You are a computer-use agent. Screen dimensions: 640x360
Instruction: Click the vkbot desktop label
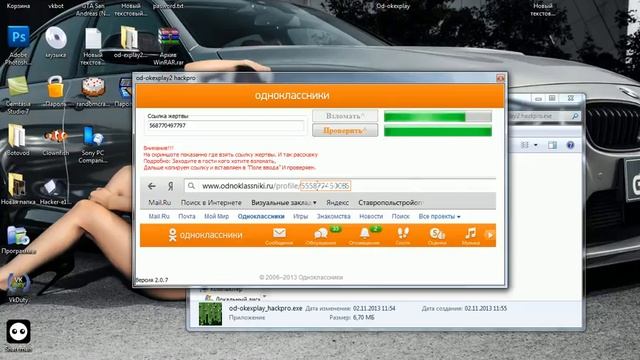click(56, 6)
